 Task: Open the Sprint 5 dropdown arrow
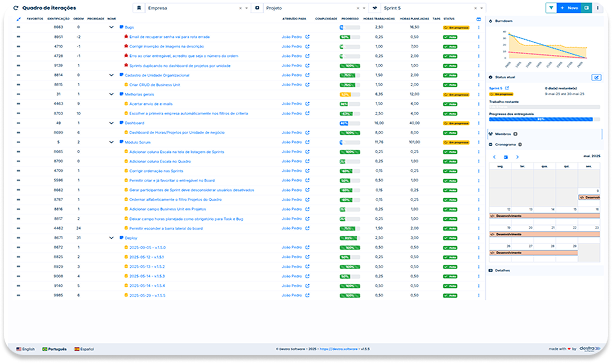click(x=482, y=8)
